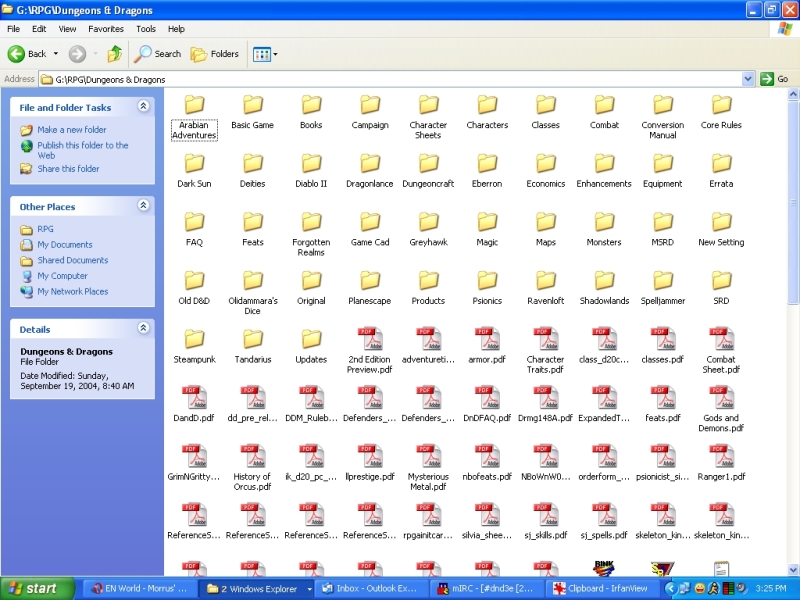The width and height of the screenshot is (800, 600).
Task: Open the Start menu
Action: [37, 589]
